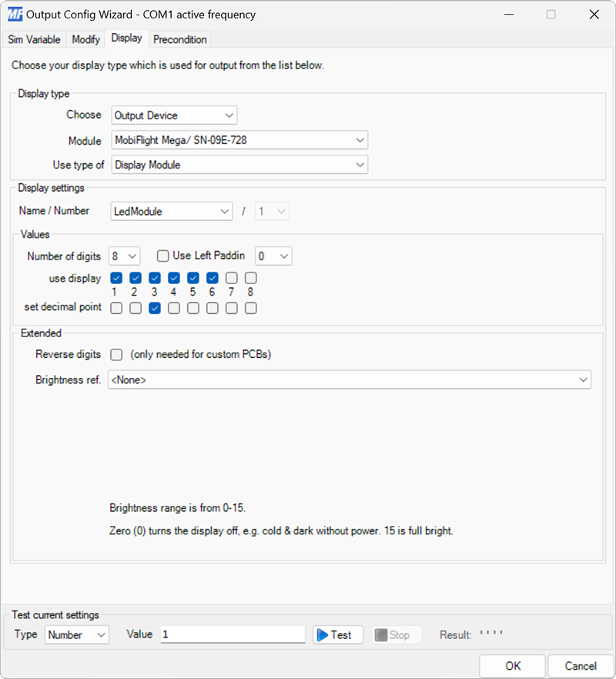Open the Module dropdown showing MobiFlight Mega

(239, 140)
